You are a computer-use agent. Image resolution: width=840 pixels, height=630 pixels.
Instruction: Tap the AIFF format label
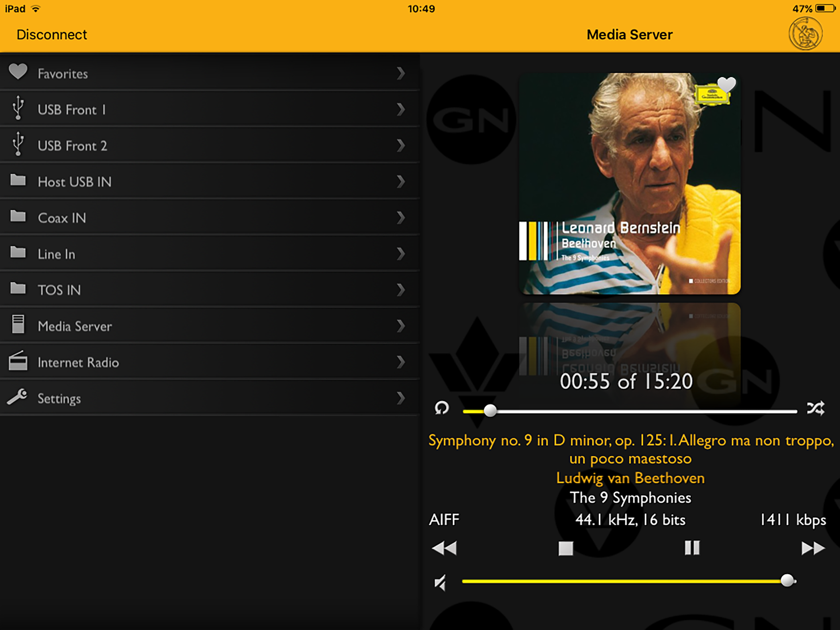tap(444, 520)
